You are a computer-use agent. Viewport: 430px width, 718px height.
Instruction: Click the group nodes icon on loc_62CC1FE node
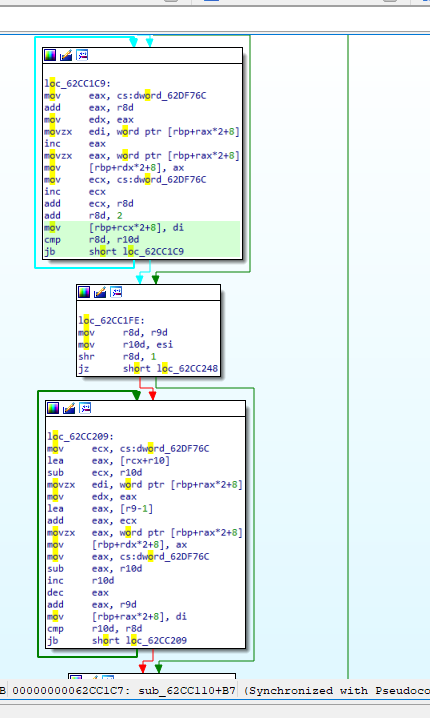coord(116,292)
